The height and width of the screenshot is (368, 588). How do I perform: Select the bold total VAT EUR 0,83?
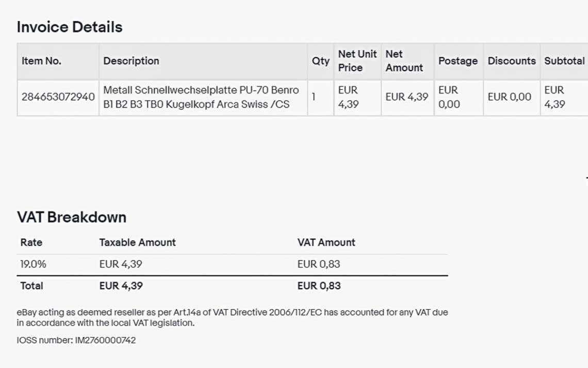[x=319, y=286]
